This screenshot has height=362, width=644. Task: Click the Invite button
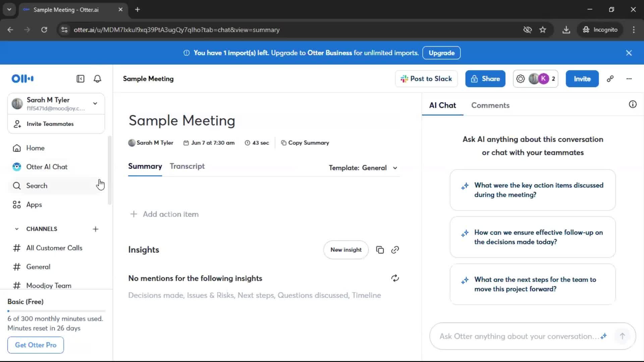coord(582,79)
